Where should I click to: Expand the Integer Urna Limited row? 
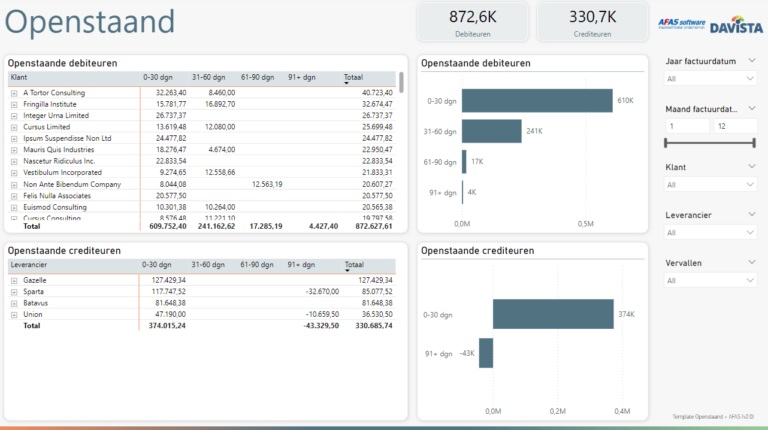pyautogui.click(x=14, y=116)
